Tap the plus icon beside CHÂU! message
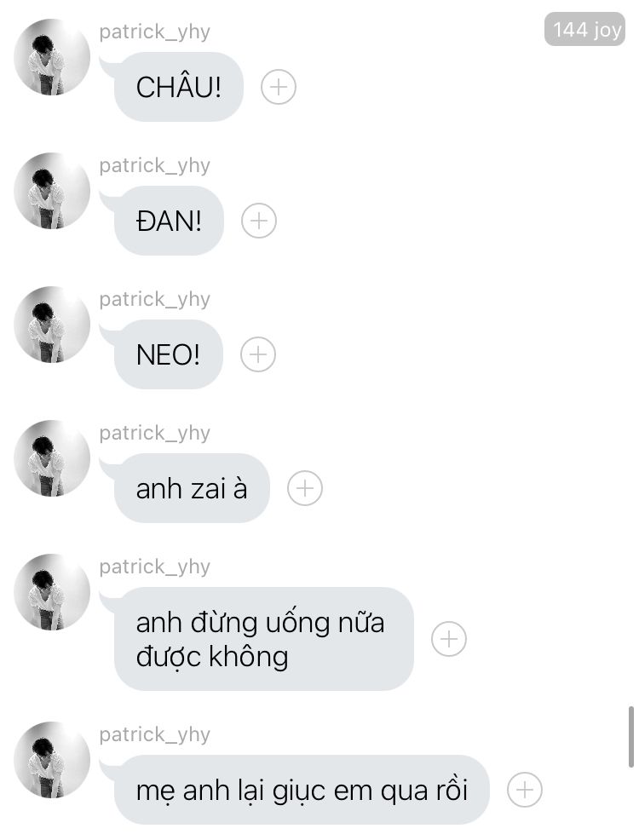The height and width of the screenshot is (840, 639). click(278, 87)
